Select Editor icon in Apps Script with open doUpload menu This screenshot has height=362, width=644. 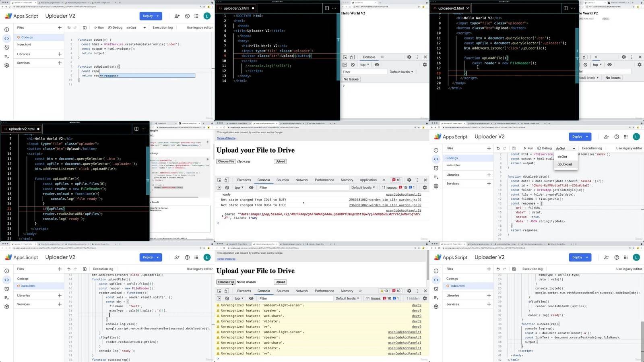pos(436,159)
